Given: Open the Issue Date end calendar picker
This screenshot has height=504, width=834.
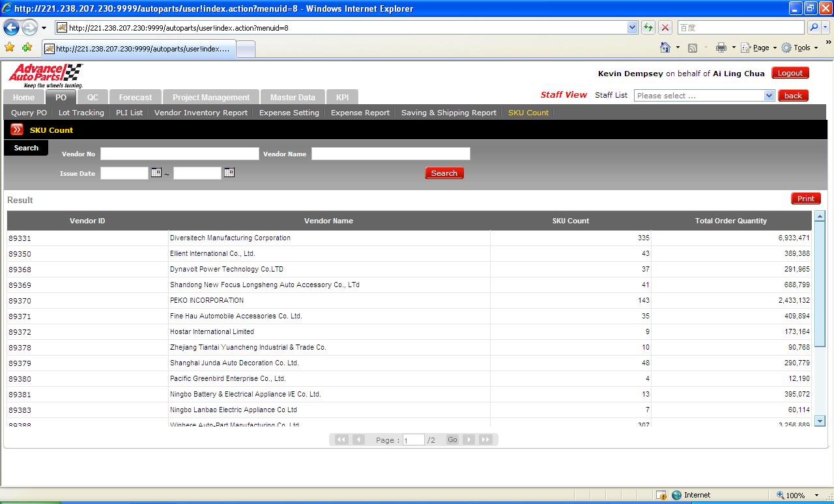Looking at the screenshot, I should (x=229, y=173).
